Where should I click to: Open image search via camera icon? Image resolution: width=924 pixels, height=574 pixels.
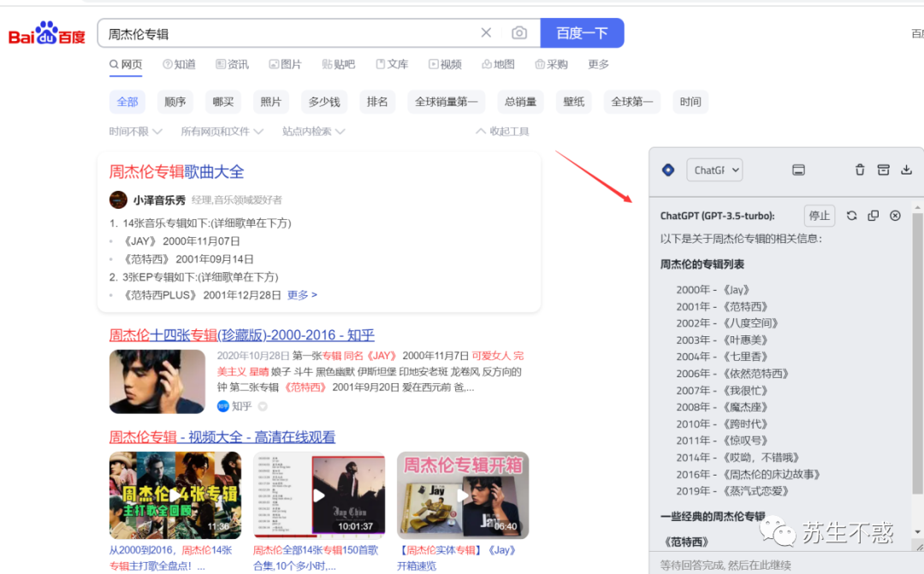[519, 33]
